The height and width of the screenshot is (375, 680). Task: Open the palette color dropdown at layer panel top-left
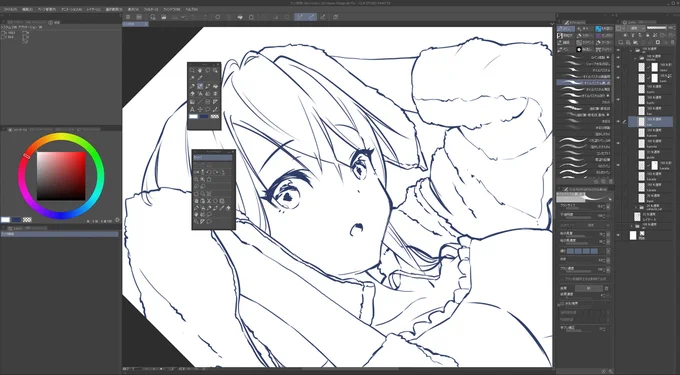(620, 28)
